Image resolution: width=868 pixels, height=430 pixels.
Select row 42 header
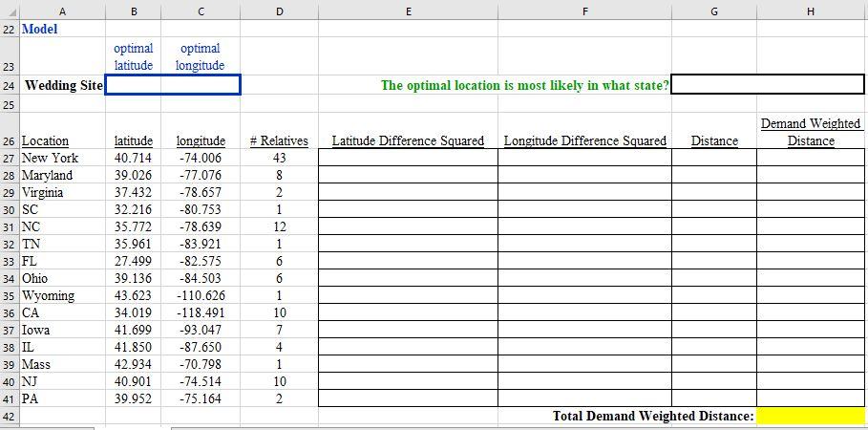coord(10,417)
